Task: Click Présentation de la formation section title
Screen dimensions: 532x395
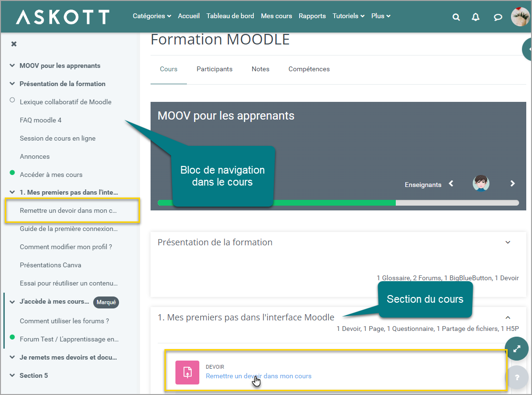Action: pyautogui.click(x=215, y=242)
